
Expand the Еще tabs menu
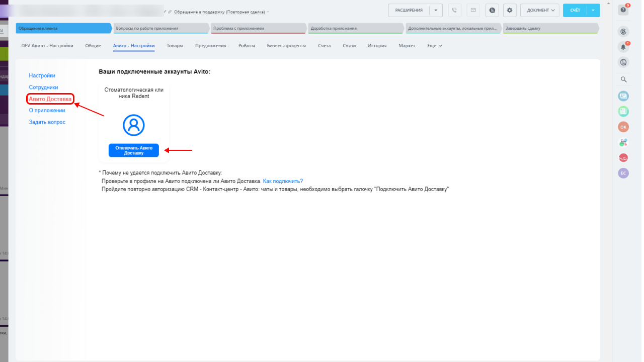pyautogui.click(x=435, y=46)
